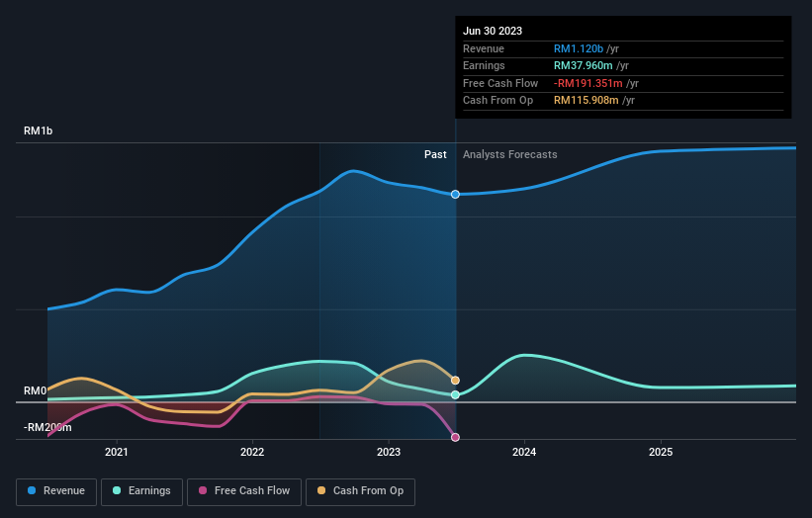Click the 2023 x-axis label
Image resolution: width=812 pixels, height=518 pixels.
click(389, 452)
